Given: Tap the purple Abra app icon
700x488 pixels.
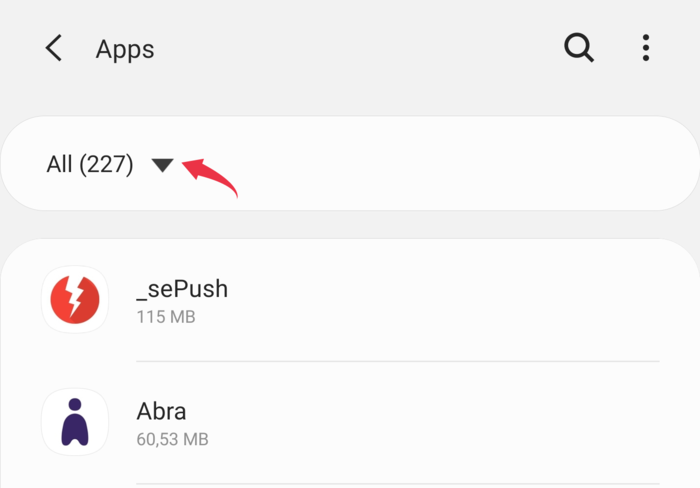Looking at the screenshot, I should pyautogui.click(x=75, y=422).
